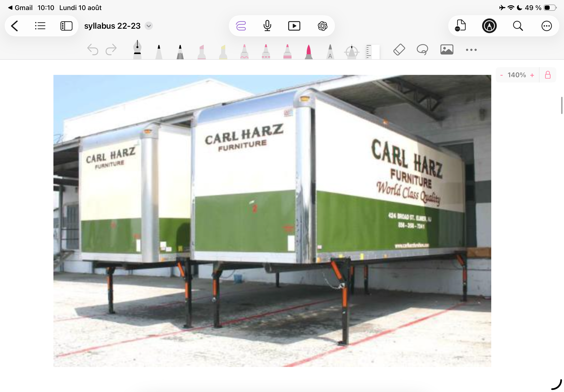
Task: Tap the 10:10 clock in the status bar
Action: (46, 8)
